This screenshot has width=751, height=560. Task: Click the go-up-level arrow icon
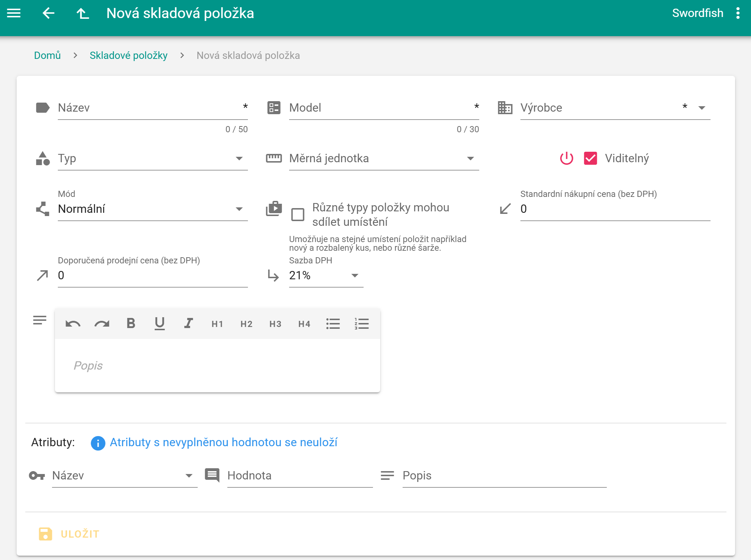point(83,13)
